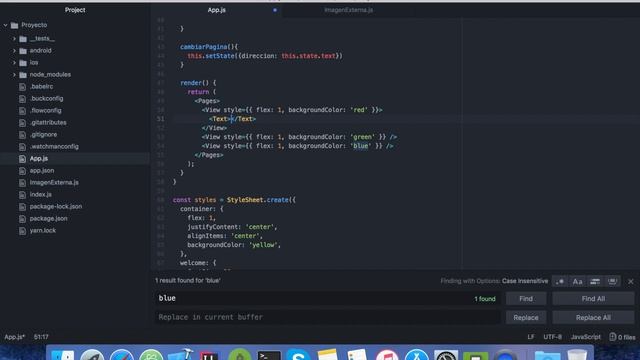Click the LF line ending selector
The width and height of the screenshot is (640, 360).
point(531,337)
